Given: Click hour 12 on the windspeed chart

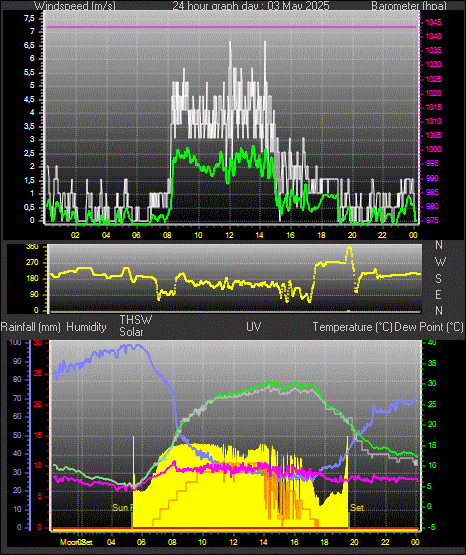Looking at the screenshot, I should 229,235.
